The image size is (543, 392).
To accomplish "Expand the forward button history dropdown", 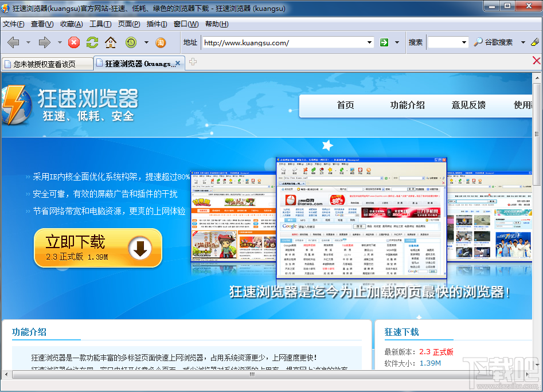I will point(60,42).
